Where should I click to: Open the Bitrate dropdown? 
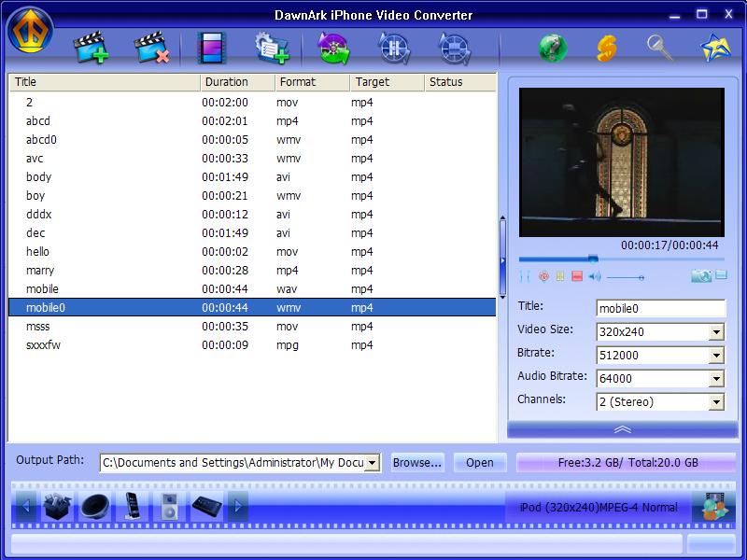[715, 356]
